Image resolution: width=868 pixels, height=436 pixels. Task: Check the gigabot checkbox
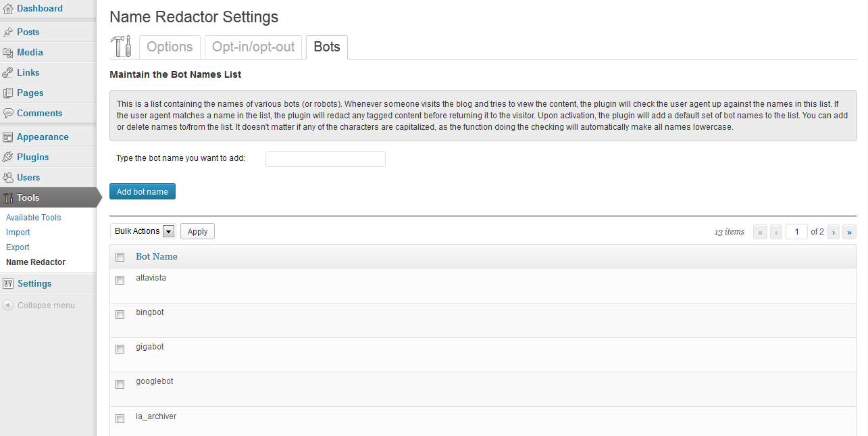[120, 349]
